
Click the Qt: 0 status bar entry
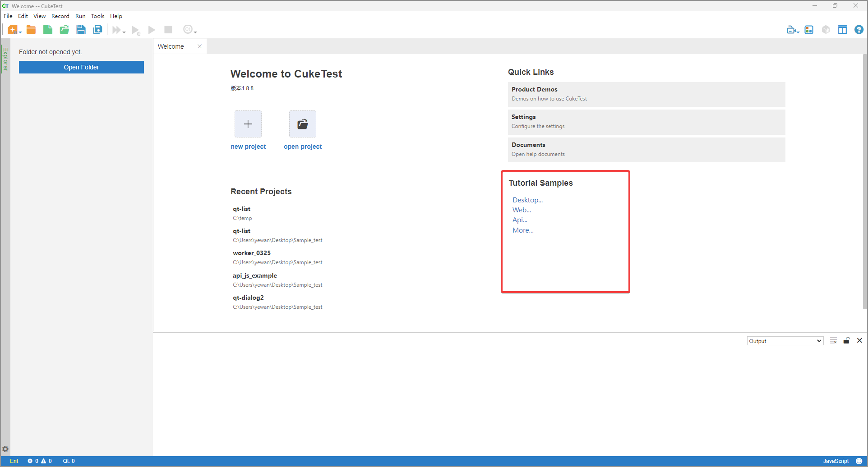(69, 461)
